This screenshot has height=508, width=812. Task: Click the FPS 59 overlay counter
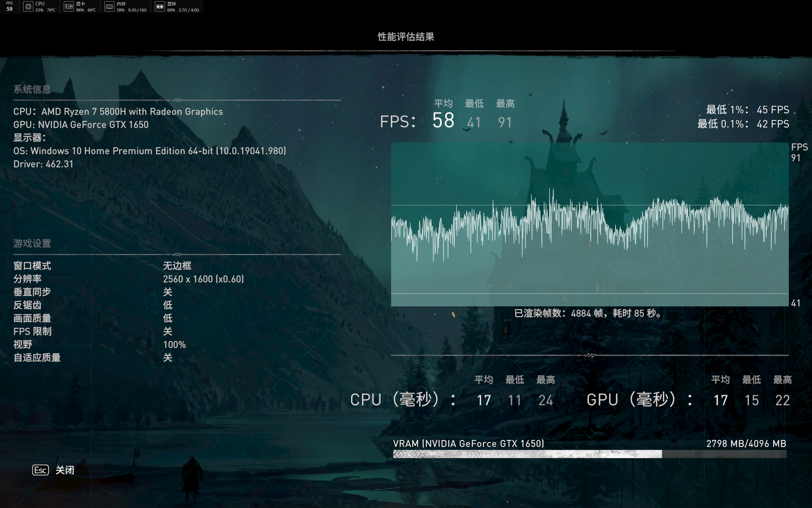coord(10,6)
